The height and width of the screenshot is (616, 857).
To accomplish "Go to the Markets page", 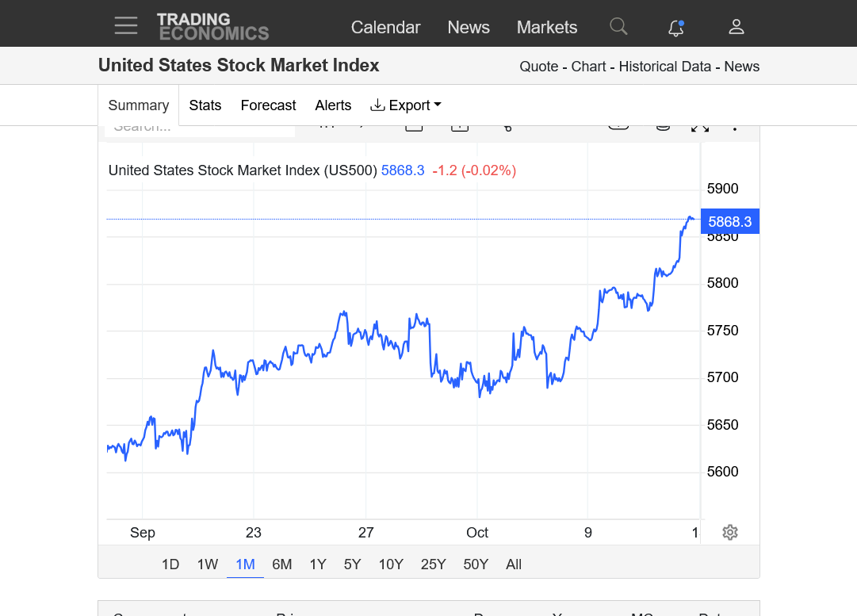I will [546, 27].
